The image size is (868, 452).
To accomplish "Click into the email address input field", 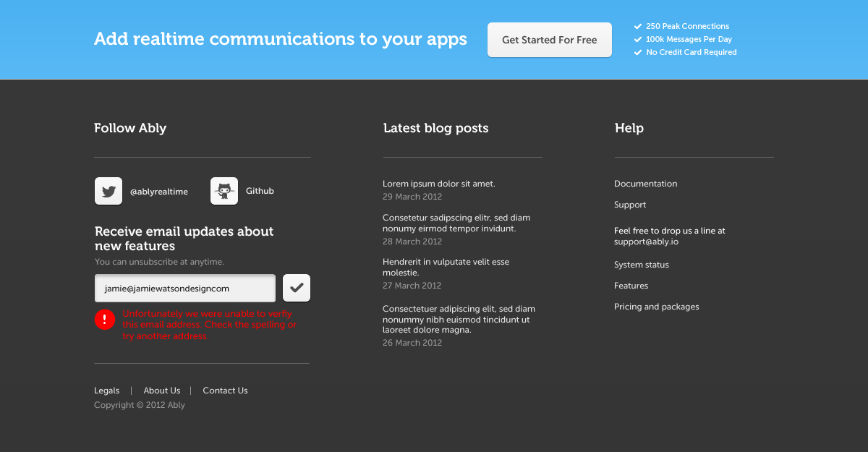I will point(185,288).
